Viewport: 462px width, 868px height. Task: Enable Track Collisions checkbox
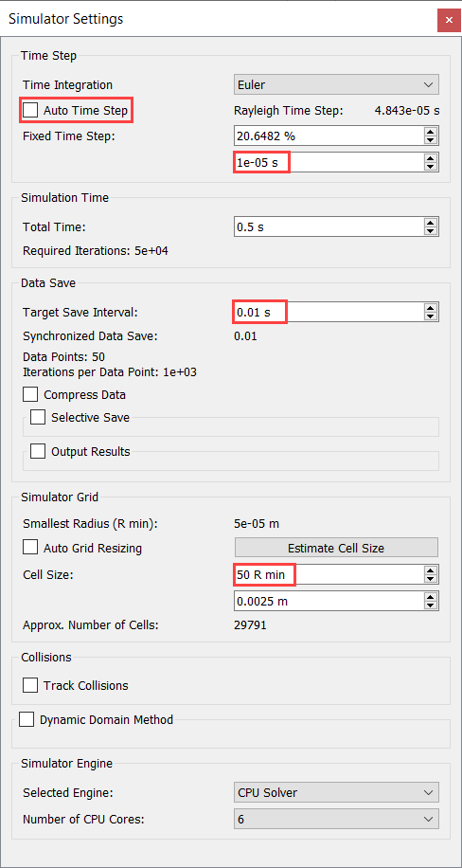pyautogui.click(x=30, y=685)
